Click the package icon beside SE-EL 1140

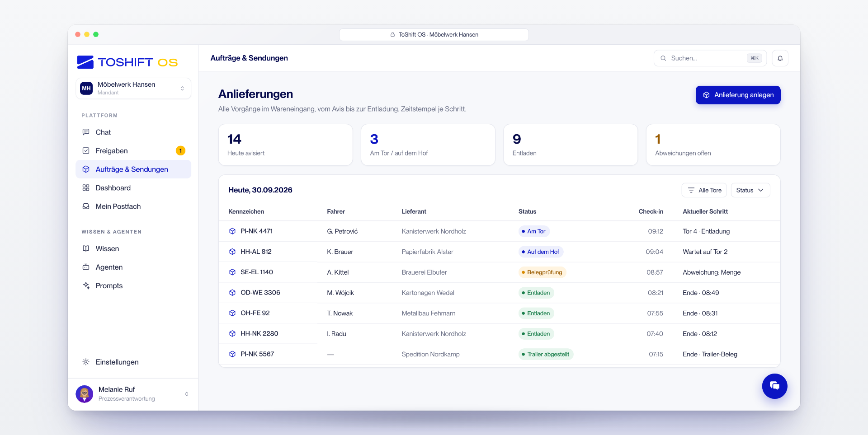point(232,272)
